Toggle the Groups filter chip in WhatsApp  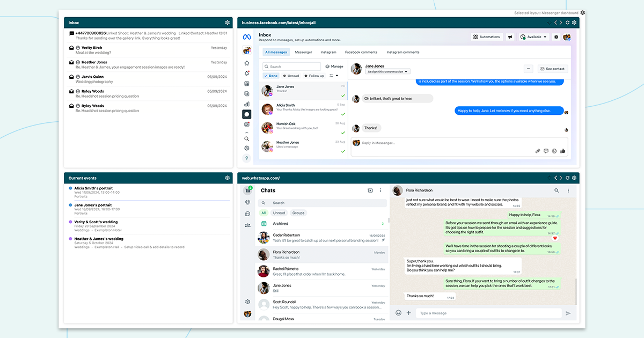click(298, 213)
